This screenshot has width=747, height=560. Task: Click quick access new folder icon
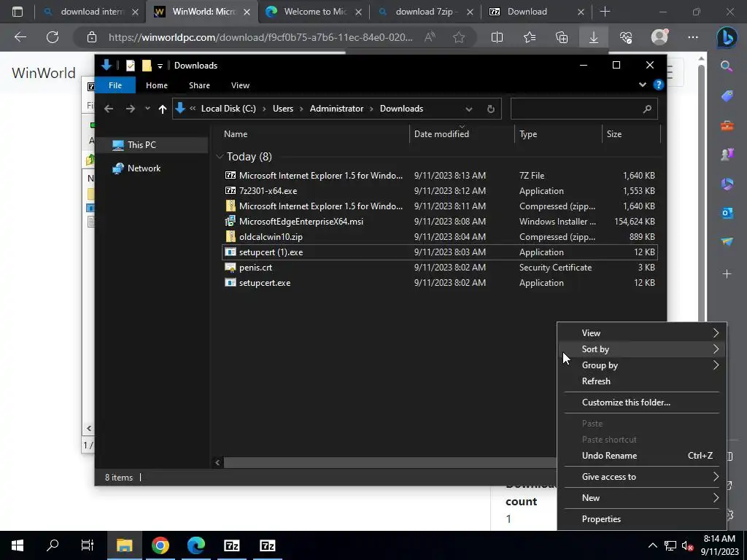(147, 66)
